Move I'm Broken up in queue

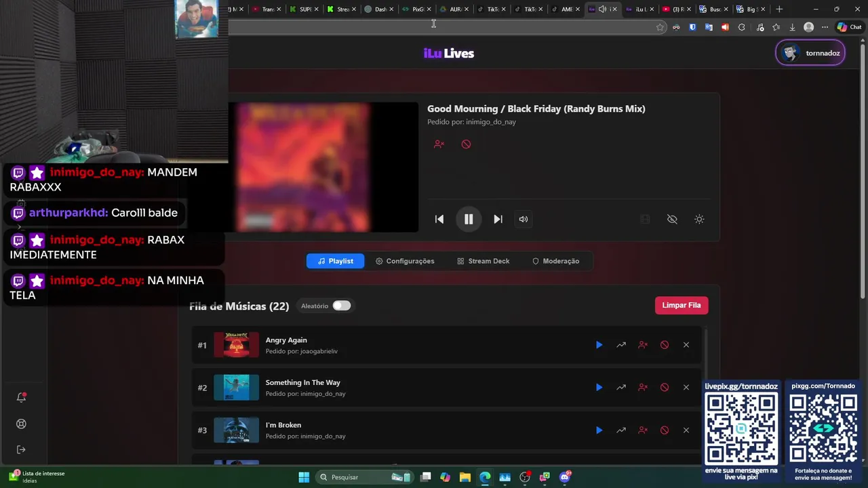tap(620, 430)
